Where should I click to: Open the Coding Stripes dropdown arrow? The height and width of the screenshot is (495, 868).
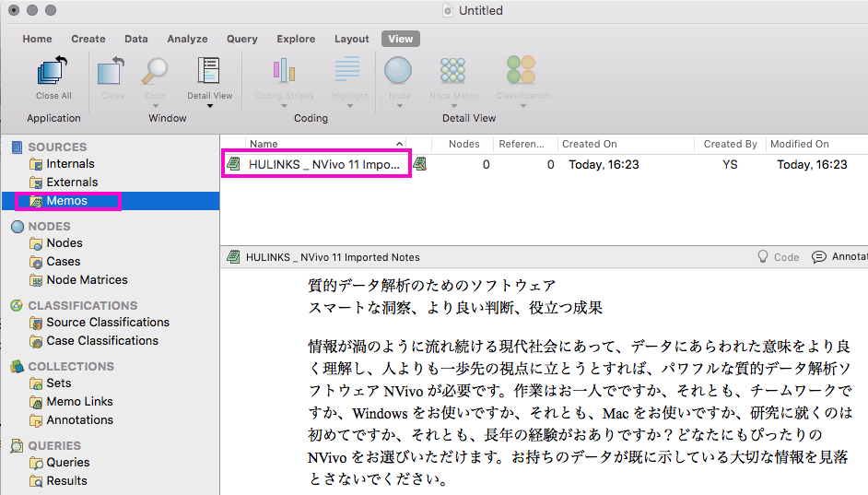(x=284, y=106)
